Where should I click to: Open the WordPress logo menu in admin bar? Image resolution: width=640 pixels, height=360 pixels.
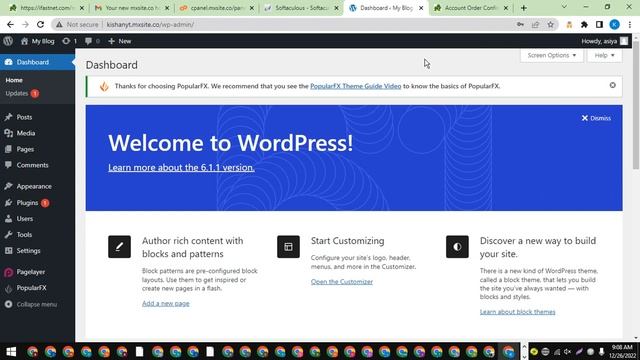click(8, 41)
